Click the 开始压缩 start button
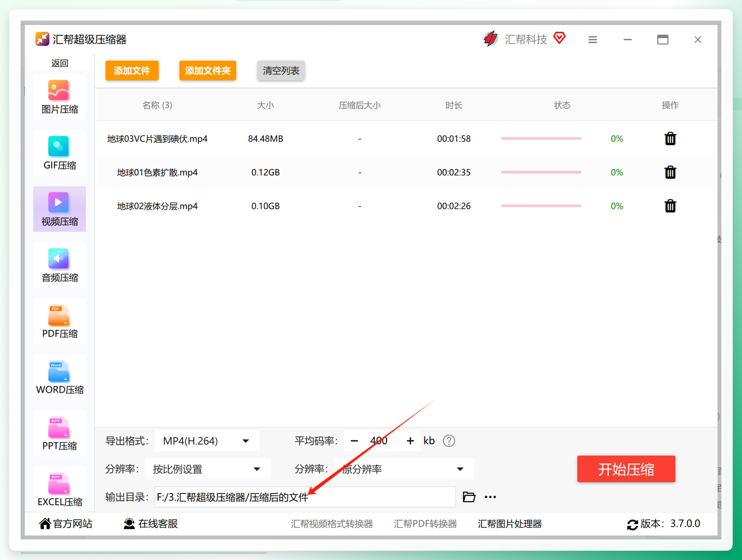This screenshot has height=560, width=742. pos(626,469)
